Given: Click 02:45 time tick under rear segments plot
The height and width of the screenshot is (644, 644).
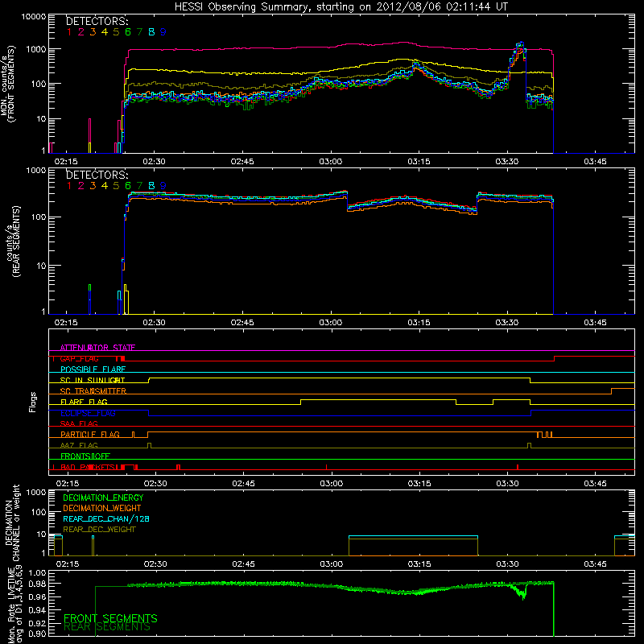Looking at the screenshot, I should [x=242, y=323].
